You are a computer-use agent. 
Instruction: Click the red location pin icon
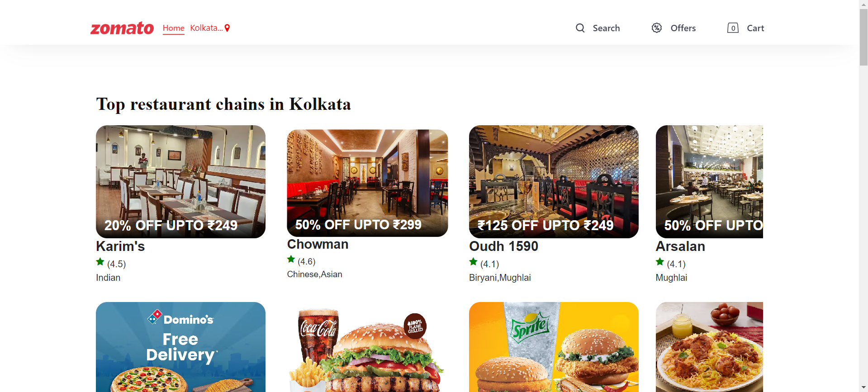click(x=227, y=28)
